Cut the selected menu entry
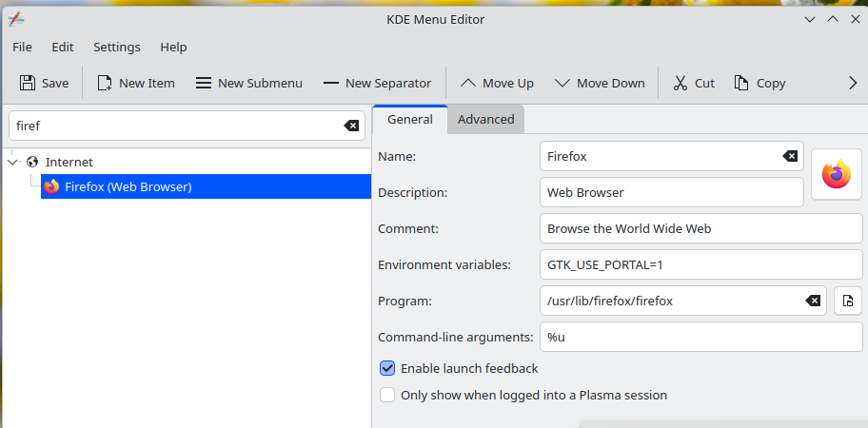Image resolution: width=868 pixels, height=428 pixels. pos(694,84)
